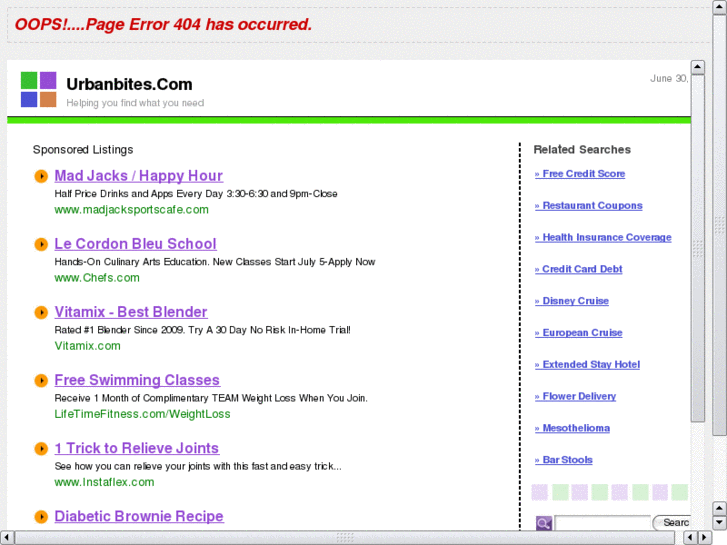Select Flower Delivery related search
This screenshot has width=727, height=545.
pyautogui.click(x=575, y=397)
